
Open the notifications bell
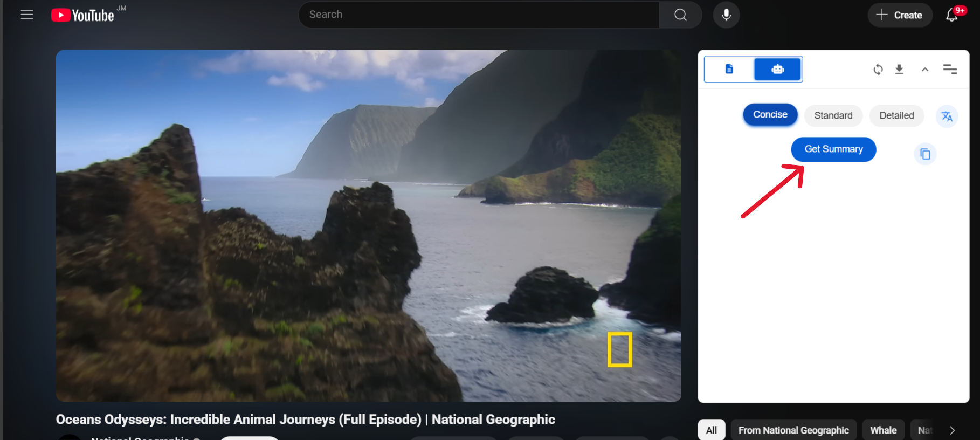pos(952,15)
